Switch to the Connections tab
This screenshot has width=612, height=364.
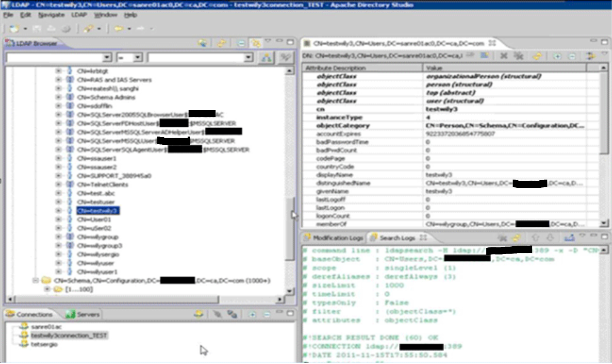[x=29, y=314]
